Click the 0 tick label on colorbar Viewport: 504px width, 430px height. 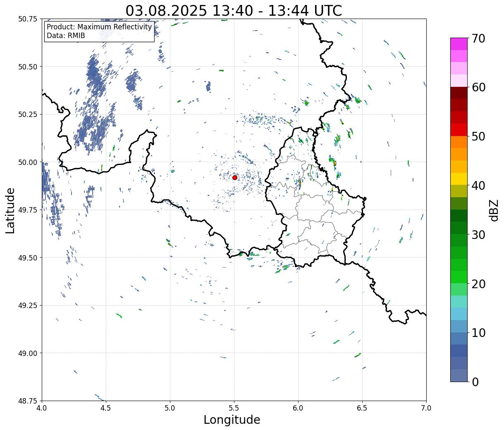475,382
